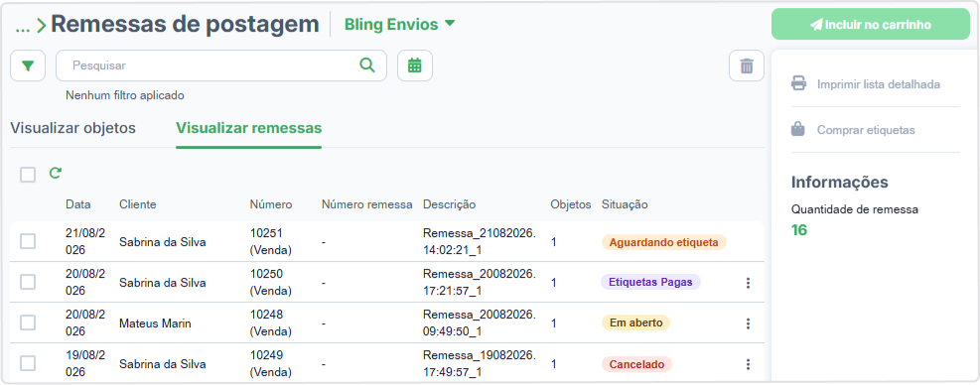Click the date 19/08/2026

[x=85, y=364]
